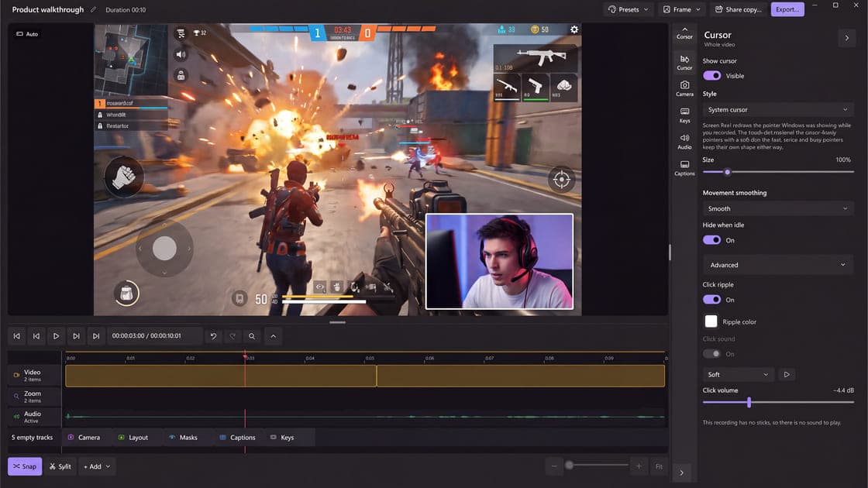
Task: Open the Presets dropdown
Action: click(629, 9)
